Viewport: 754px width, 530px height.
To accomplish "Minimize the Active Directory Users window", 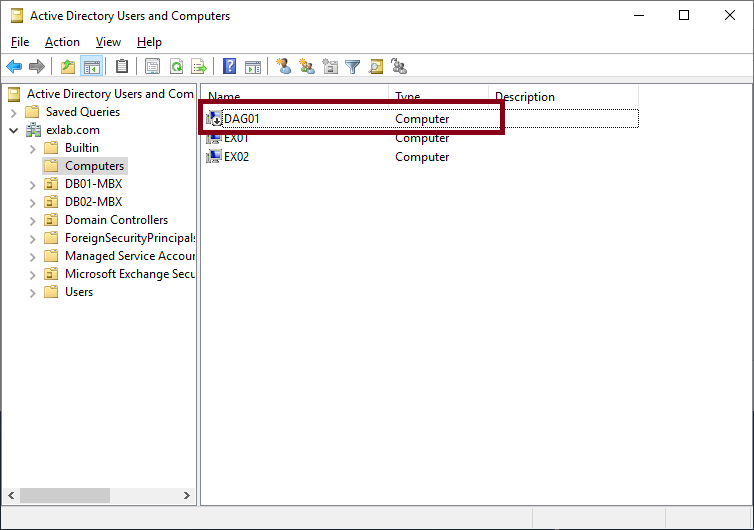I will (639, 15).
